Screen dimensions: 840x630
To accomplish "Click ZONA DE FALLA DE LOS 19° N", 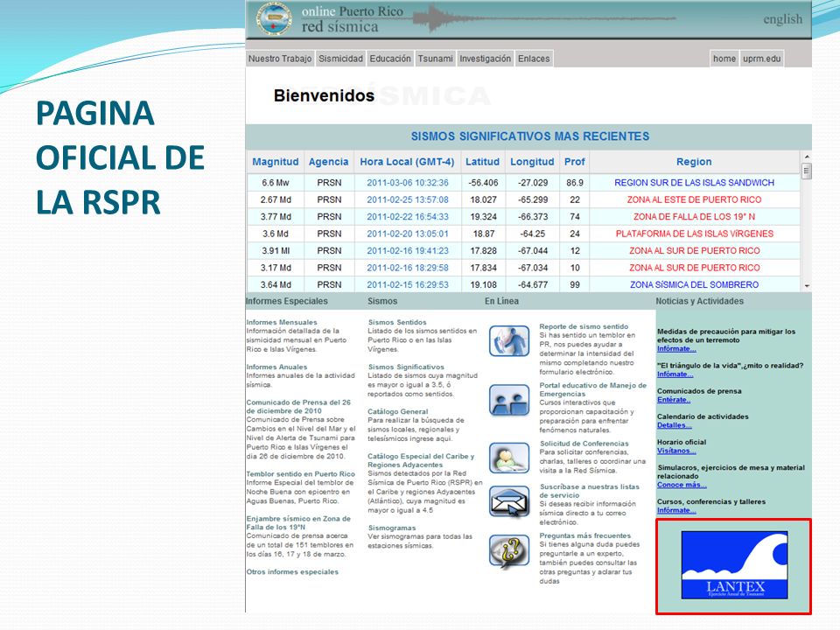I will coord(694,217).
